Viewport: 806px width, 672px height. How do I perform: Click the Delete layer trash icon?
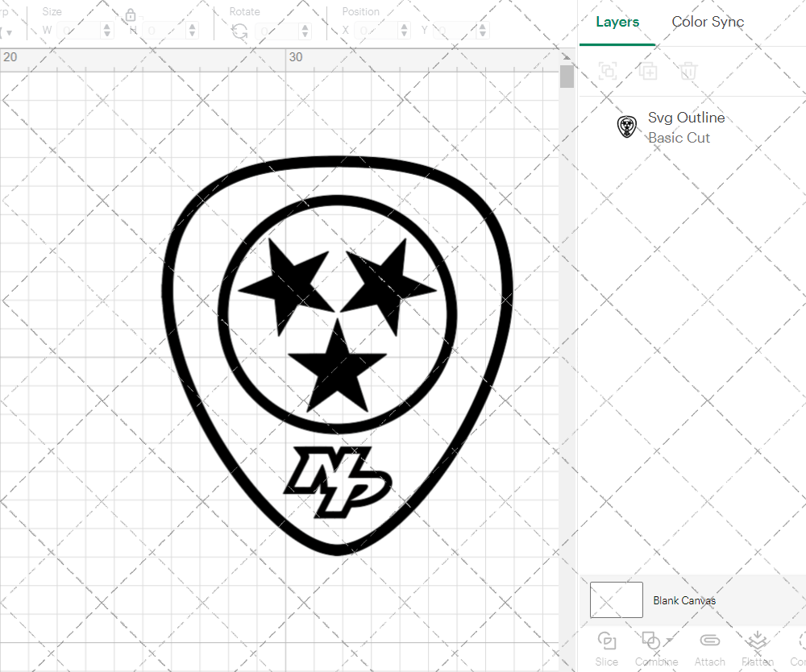(688, 71)
